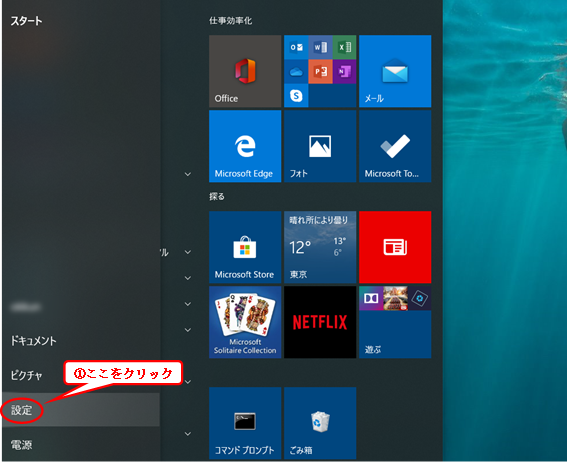Launch the Microsoft Edge tile

pyautogui.click(x=245, y=146)
